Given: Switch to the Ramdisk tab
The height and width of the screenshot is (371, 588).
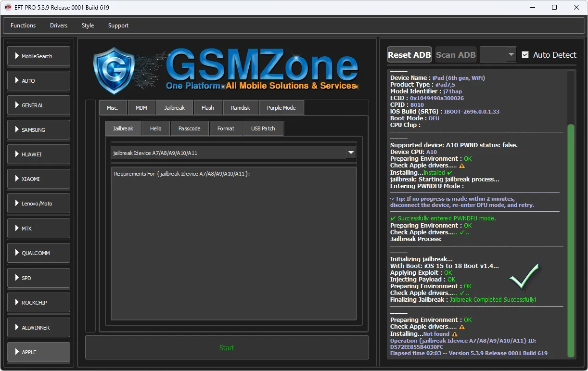Looking at the screenshot, I should click(241, 108).
